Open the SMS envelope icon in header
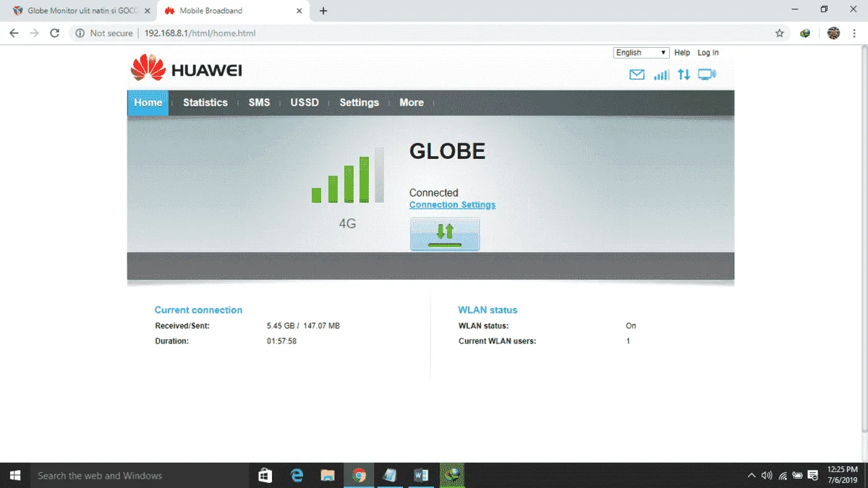868x488 pixels. pos(637,74)
